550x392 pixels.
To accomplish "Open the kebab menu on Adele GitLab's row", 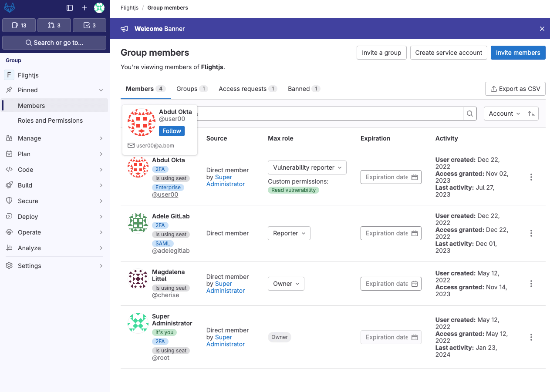I will (x=531, y=233).
